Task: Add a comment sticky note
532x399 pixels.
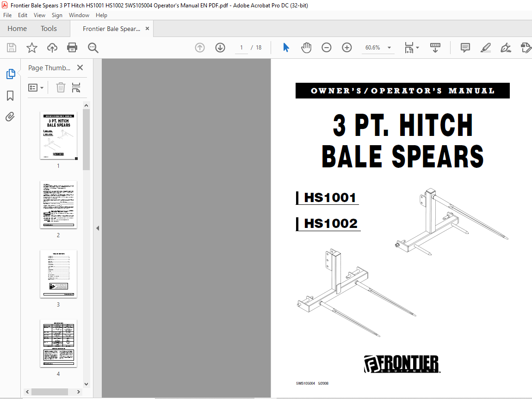Action: coord(465,48)
